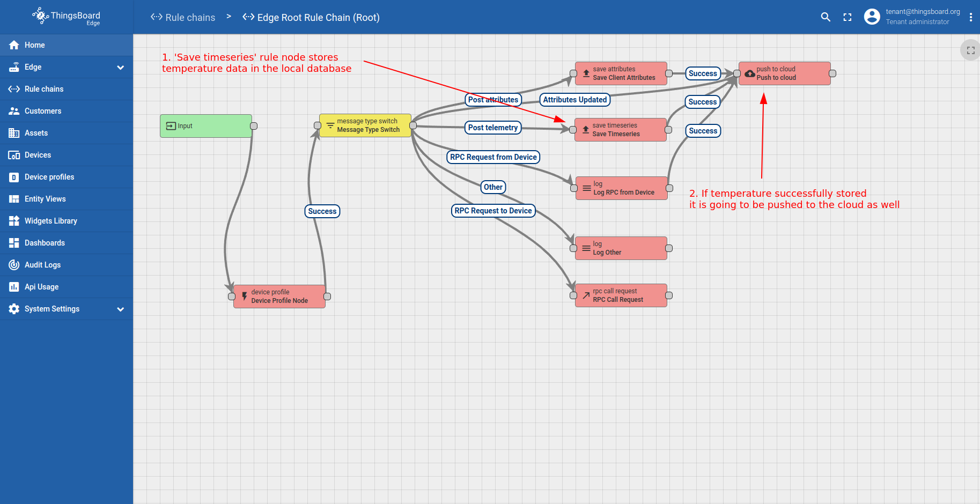Viewport: 980px width, 504px height.
Task: Select the Attributes Updated connection label
Action: [x=575, y=100]
